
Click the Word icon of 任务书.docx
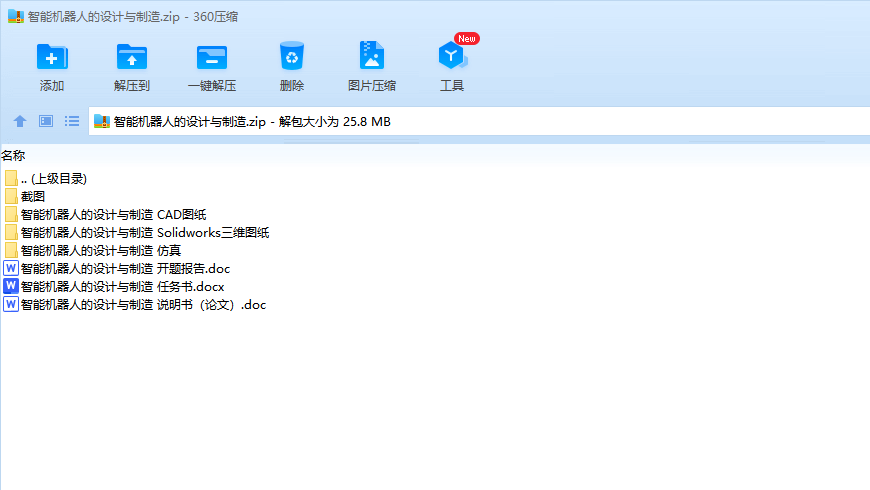point(11,286)
